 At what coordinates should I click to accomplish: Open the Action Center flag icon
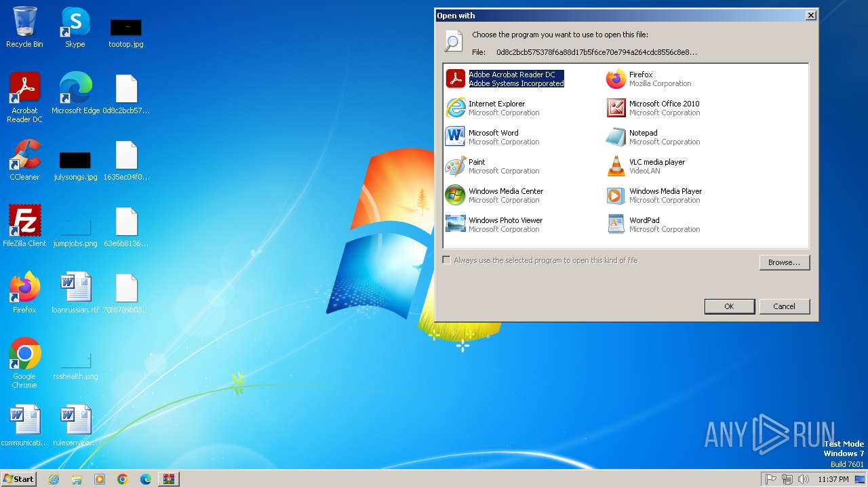(770, 479)
